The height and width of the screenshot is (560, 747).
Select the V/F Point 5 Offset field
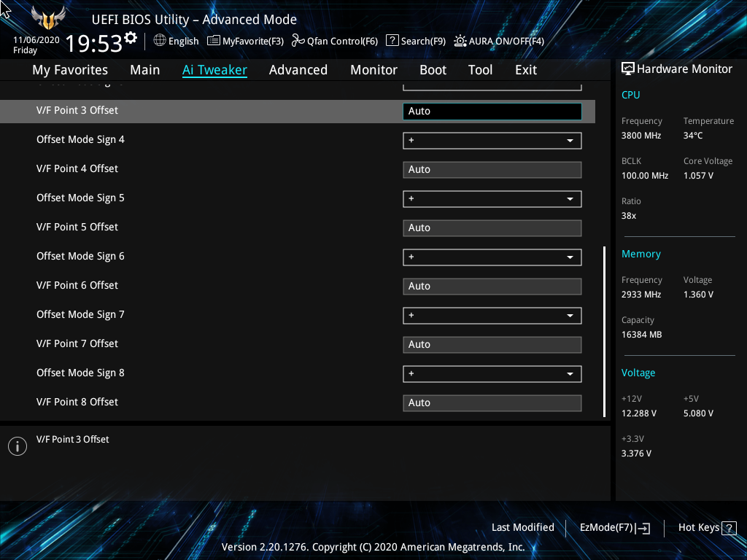492,228
